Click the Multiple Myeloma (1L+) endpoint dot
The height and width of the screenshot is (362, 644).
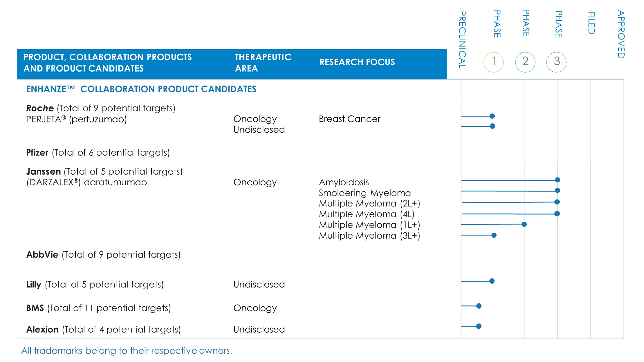(x=524, y=224)
